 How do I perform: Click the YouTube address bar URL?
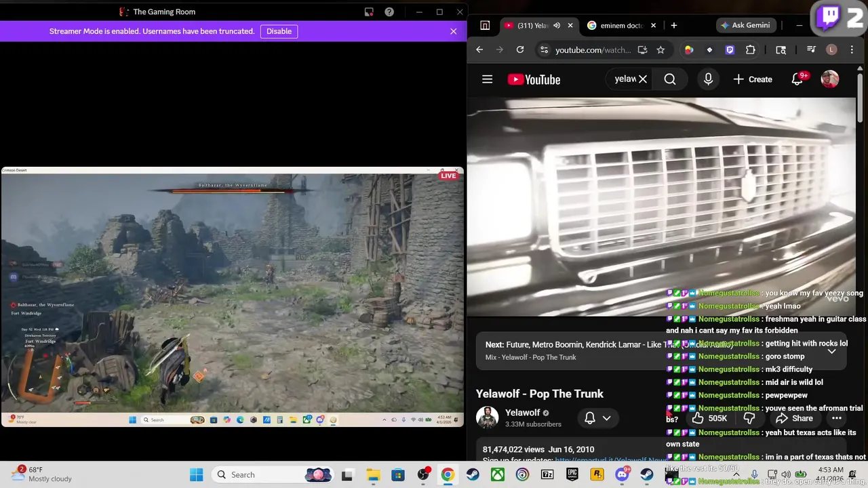coord(593,49)
